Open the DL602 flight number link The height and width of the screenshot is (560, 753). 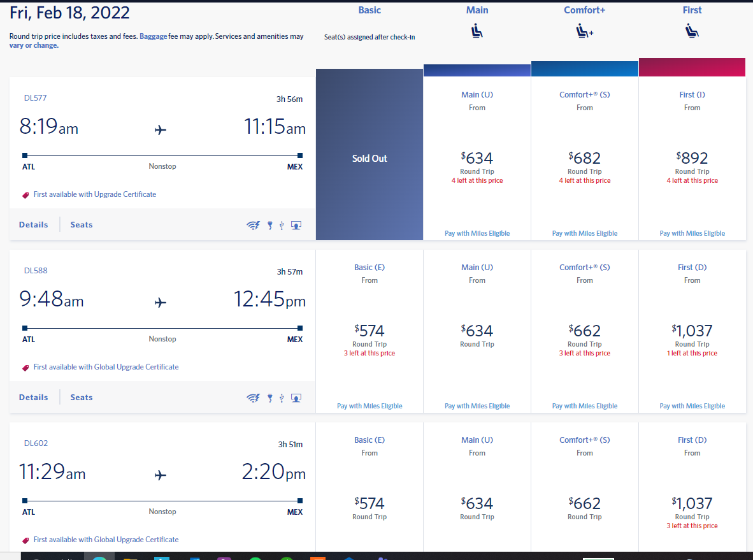(36, 443)
